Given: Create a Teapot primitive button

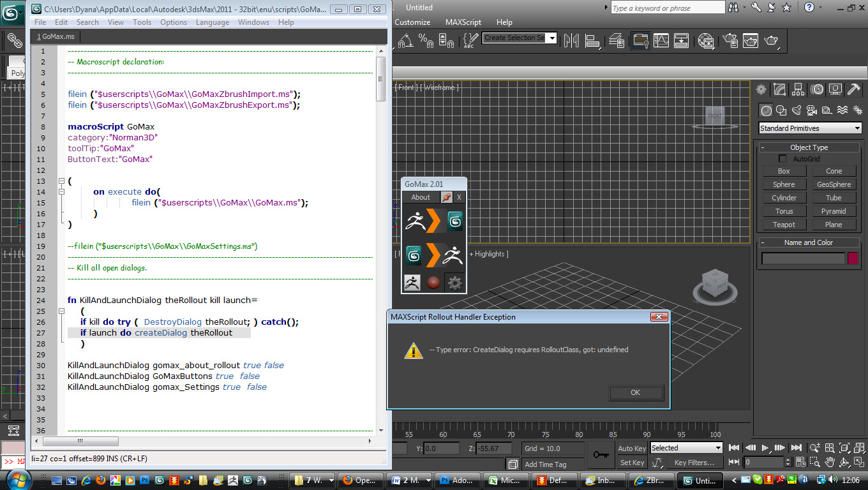Looking at the screenshot, I should click(x=784, y=225).
